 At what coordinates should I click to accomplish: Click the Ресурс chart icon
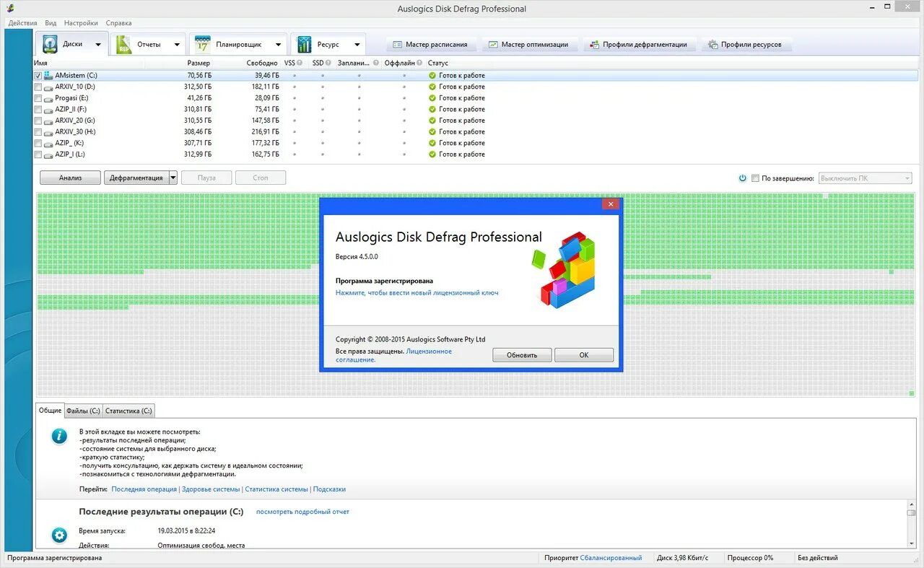305,44
